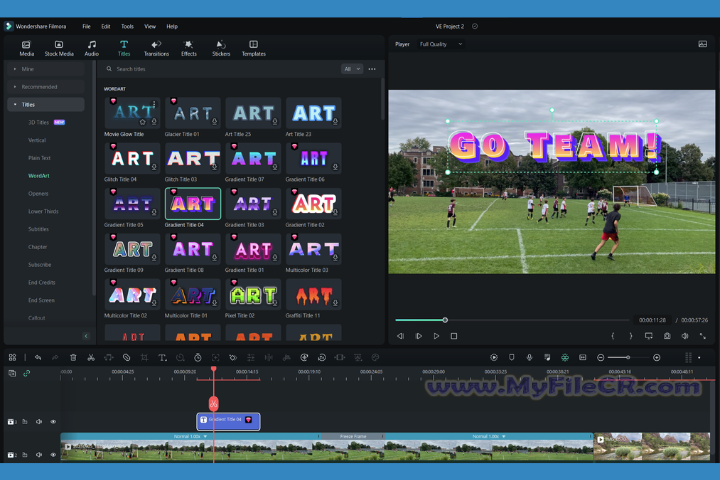The width and height of the screenshot is (720, 480).
Task: Open the Tools menu
Action: pos(127,26)
